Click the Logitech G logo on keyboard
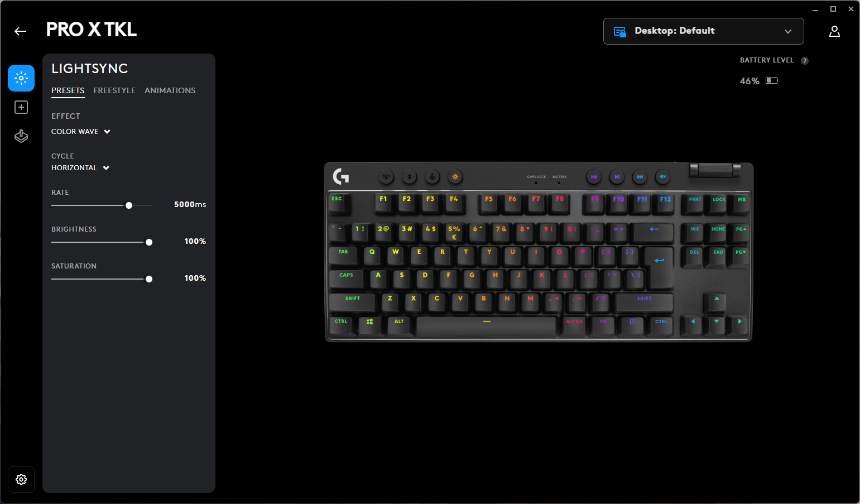 click(341, 176)
